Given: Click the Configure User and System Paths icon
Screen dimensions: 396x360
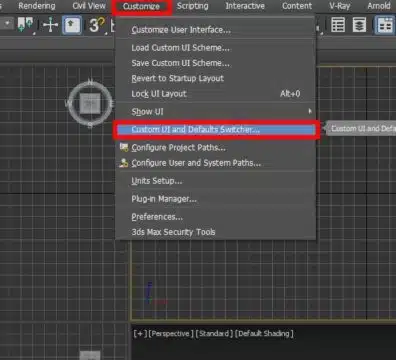Looking at the screenshot, I should (124, 163).
